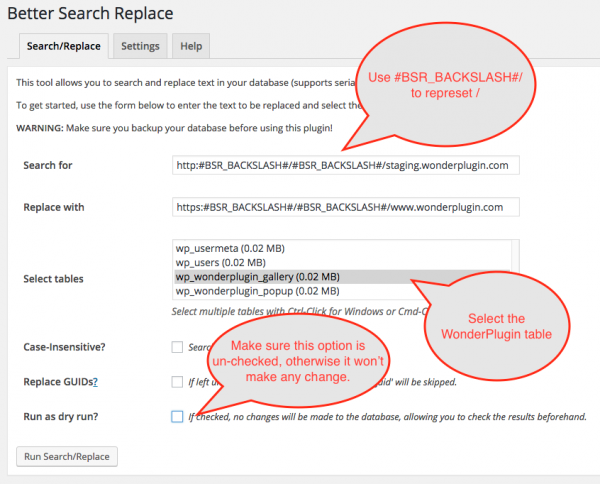Focus the Replace with input field

345,207
